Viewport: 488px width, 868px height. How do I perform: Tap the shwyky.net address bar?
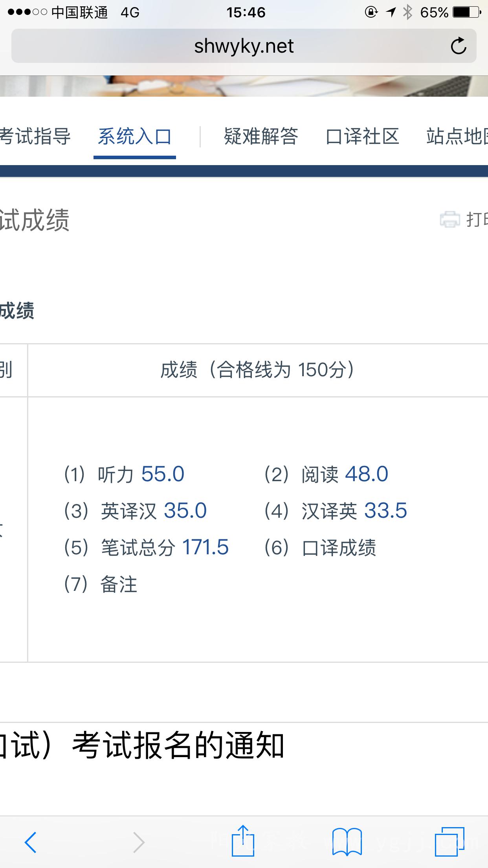[x=244, y=46]
